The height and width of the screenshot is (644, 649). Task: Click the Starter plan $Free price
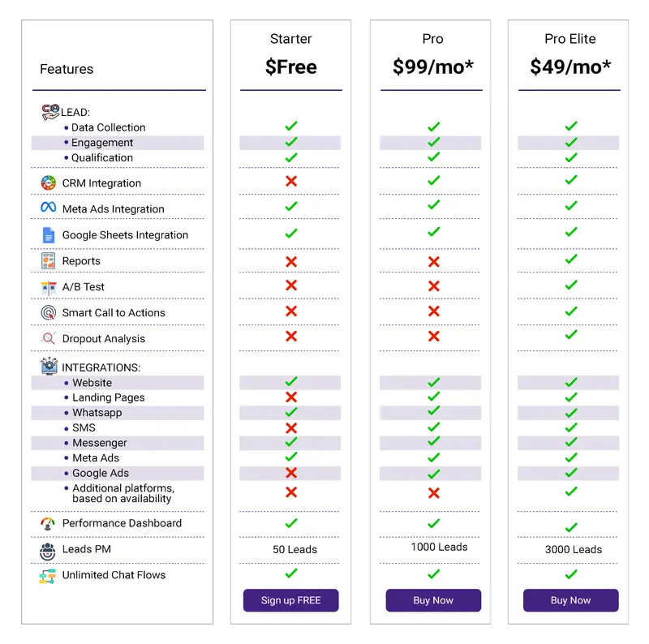[291, 67]
